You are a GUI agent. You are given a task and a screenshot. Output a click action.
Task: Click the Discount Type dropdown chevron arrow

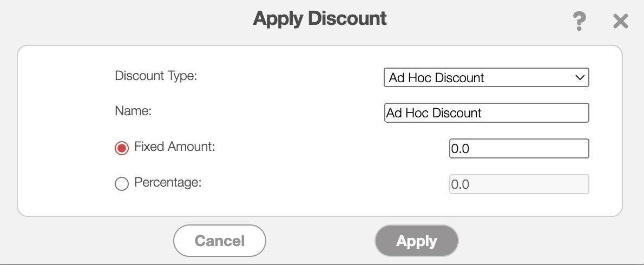pos(580,77)
